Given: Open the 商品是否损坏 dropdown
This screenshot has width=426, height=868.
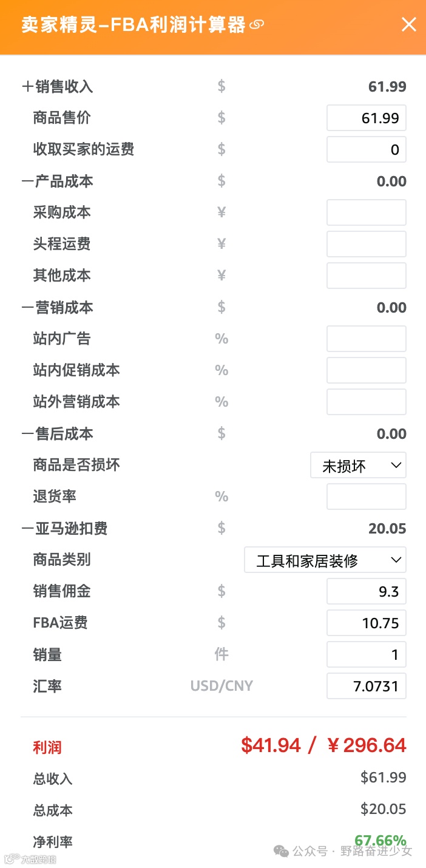Looking at the screenshot, I should (x=358, y=466).
